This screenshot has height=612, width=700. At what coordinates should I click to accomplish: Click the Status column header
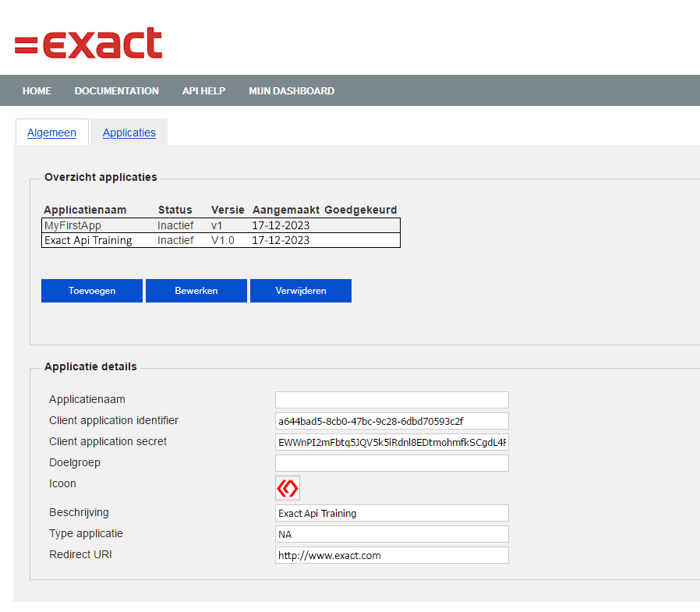(x=175, y=210)
